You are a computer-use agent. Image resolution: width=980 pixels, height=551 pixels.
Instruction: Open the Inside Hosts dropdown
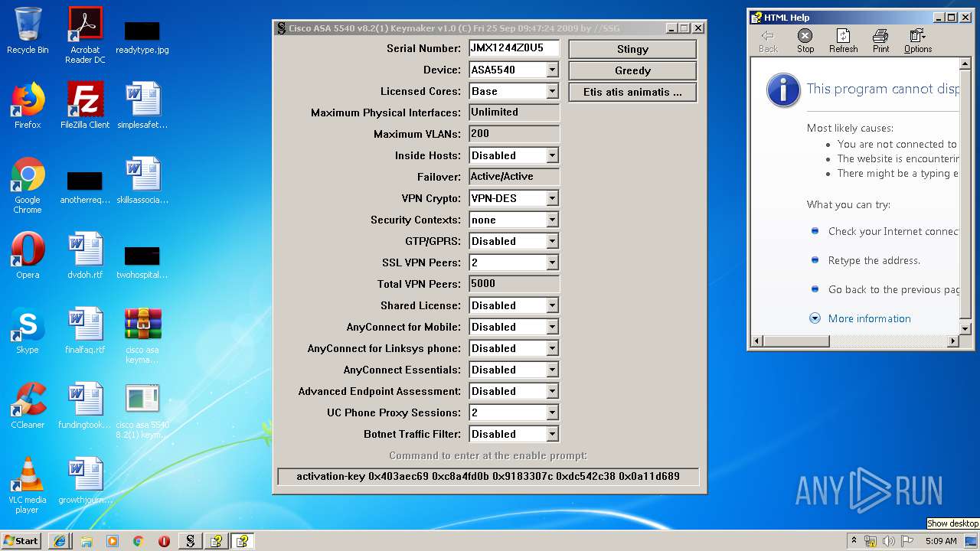click(x=553, y=155)
